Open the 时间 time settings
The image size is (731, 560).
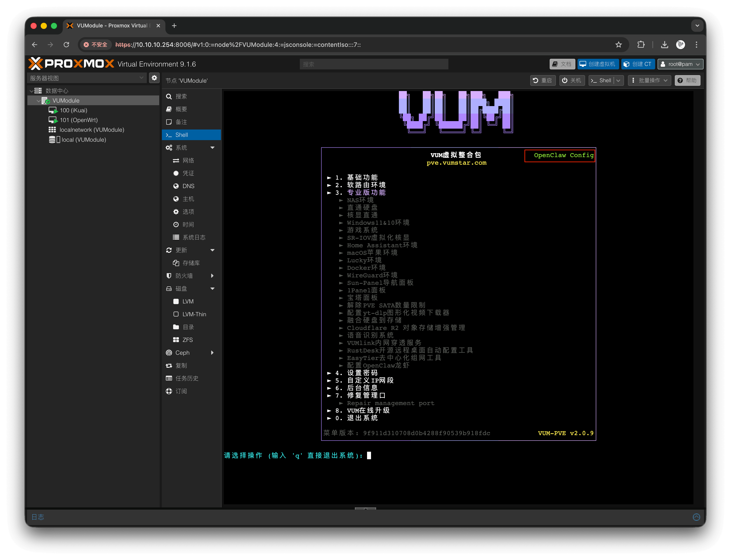click(191, 225)
